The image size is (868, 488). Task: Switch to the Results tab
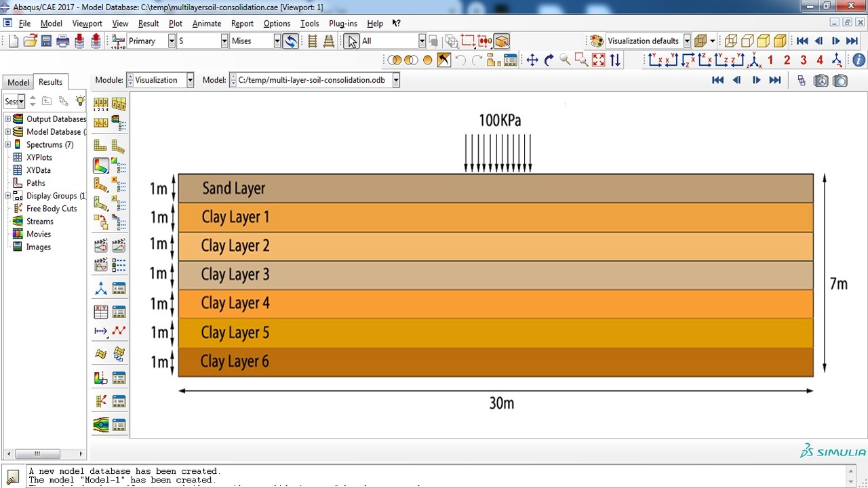[50, 82]
